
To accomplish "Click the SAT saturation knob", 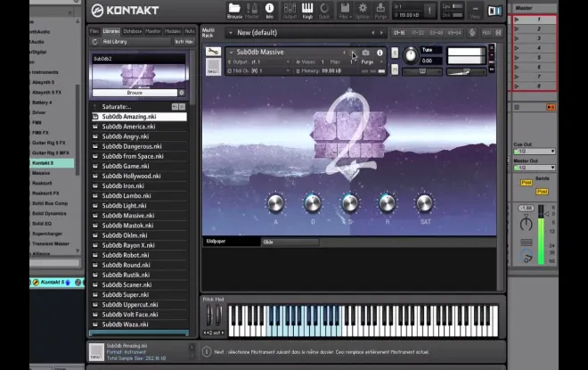I will (424, 203).
